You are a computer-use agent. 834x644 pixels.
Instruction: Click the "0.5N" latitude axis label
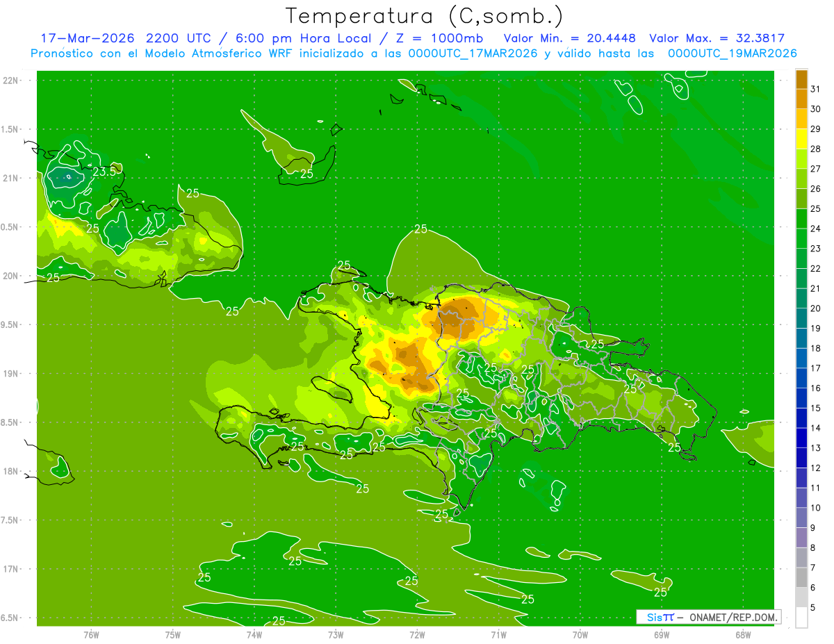click(9, 227)
